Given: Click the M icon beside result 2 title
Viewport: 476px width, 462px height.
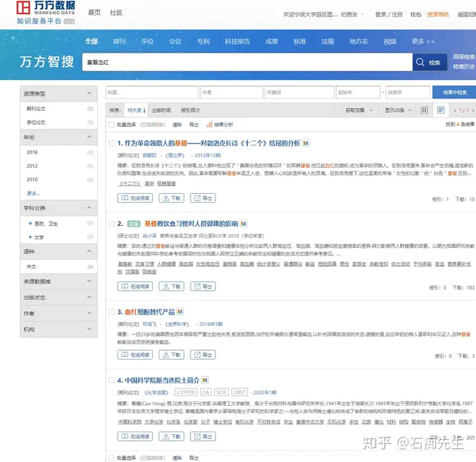Looking at the screenshot, I should [x=243, y=223].
